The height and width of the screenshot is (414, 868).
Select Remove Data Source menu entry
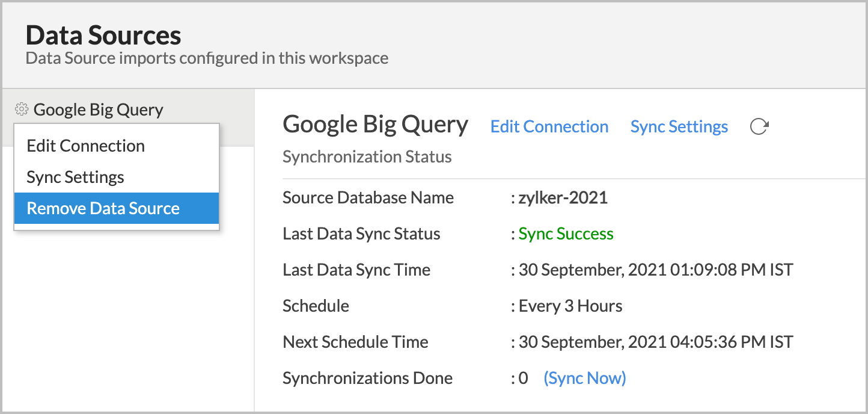(117, 208)
